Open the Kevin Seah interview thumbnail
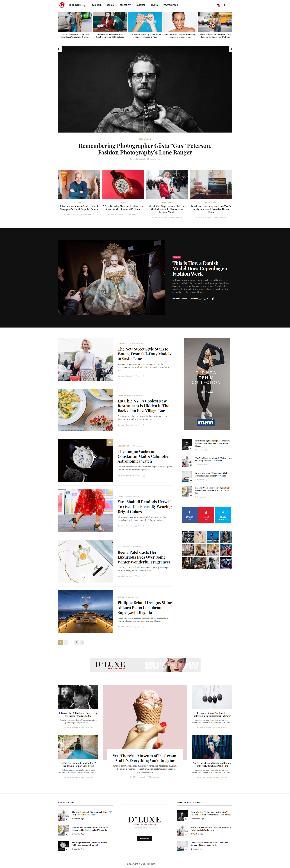 tap(79, 184)
